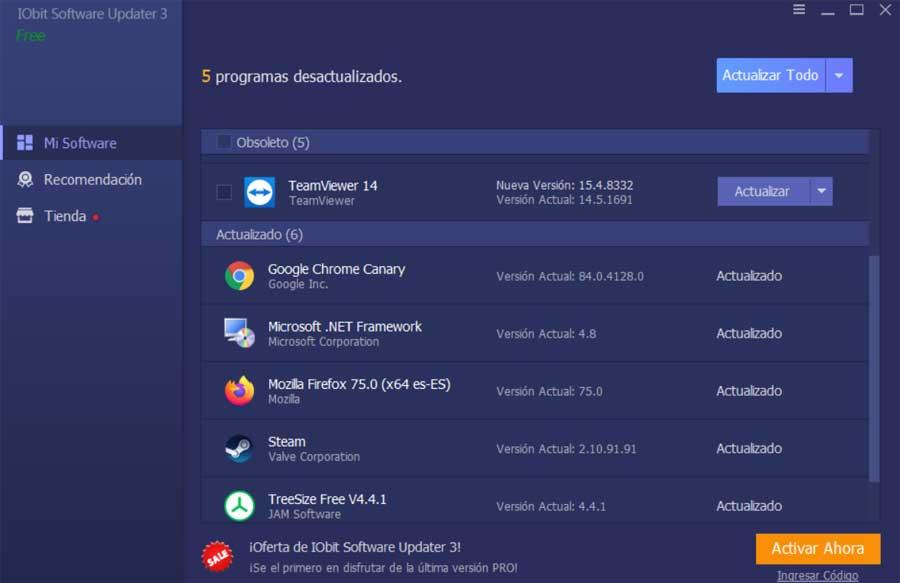The image size is (900, 583).
Task: Click the Google Chrome Canary icon
Action: coord(239,276)
